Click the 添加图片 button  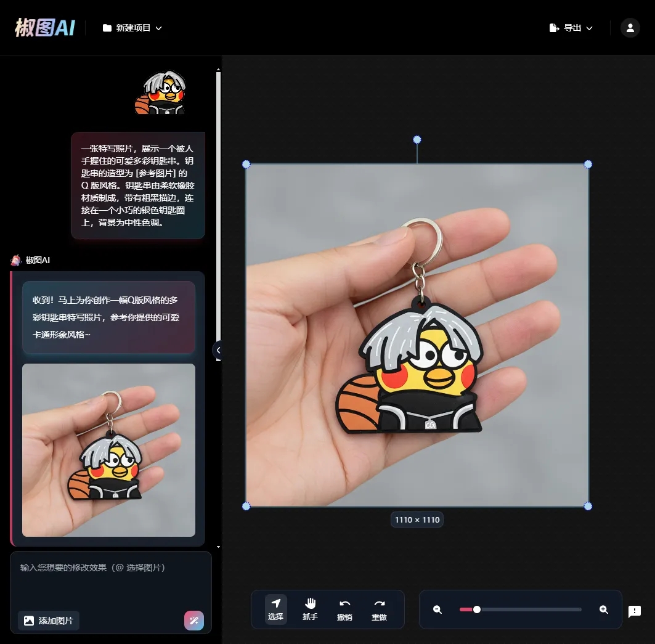coord(49,621)
